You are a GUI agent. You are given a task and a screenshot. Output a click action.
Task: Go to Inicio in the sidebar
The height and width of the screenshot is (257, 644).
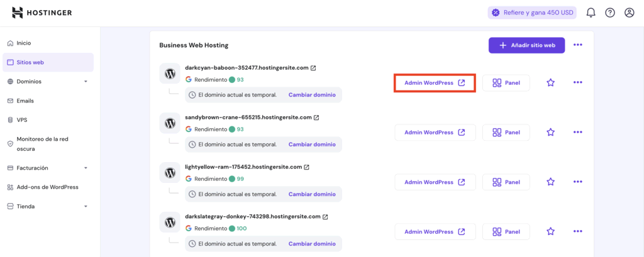coord(24,43)
